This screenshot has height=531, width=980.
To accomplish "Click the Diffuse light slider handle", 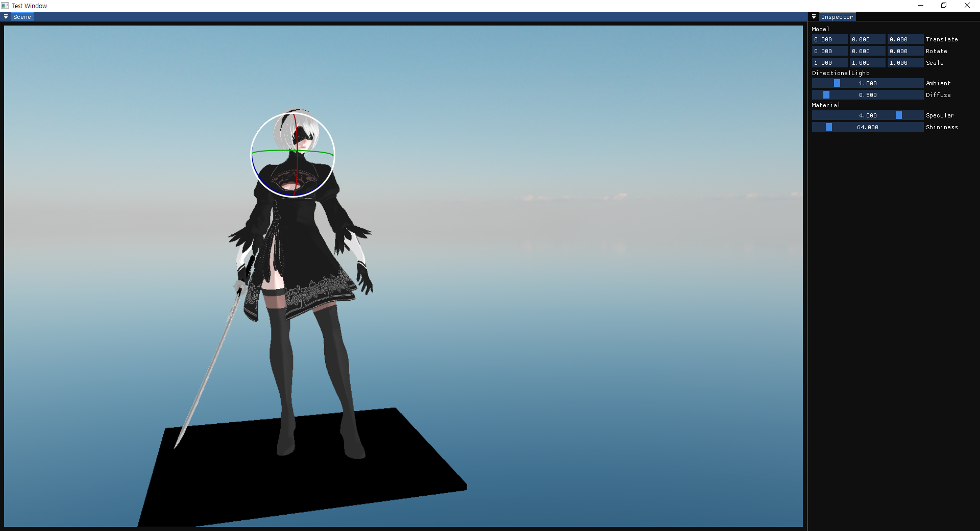I will click(826, 95).
